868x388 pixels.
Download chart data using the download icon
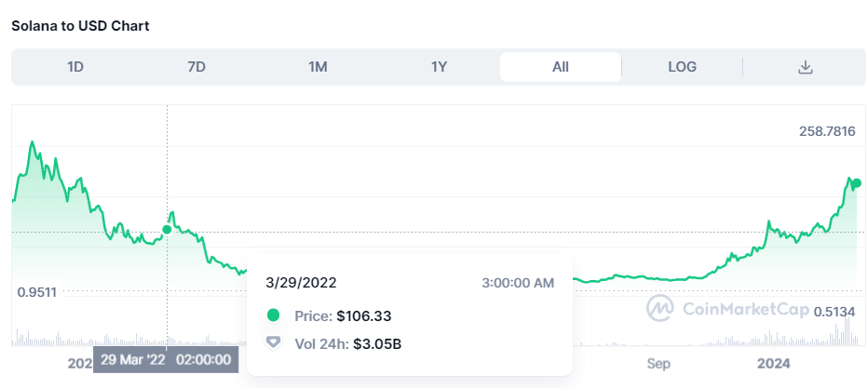pyautogui.click(x=805, y=67)
